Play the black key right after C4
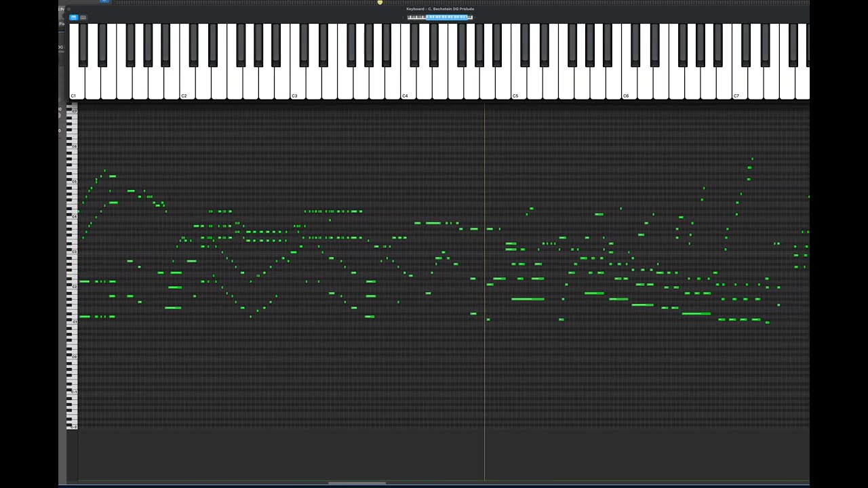Image resolution: width=868 pixels, height=488 pixels. coord(414,44)
